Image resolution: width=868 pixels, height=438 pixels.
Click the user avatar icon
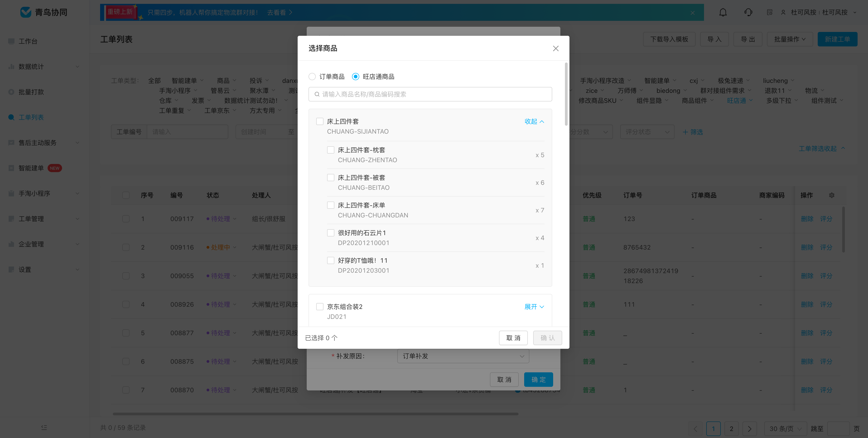[783, 12]
